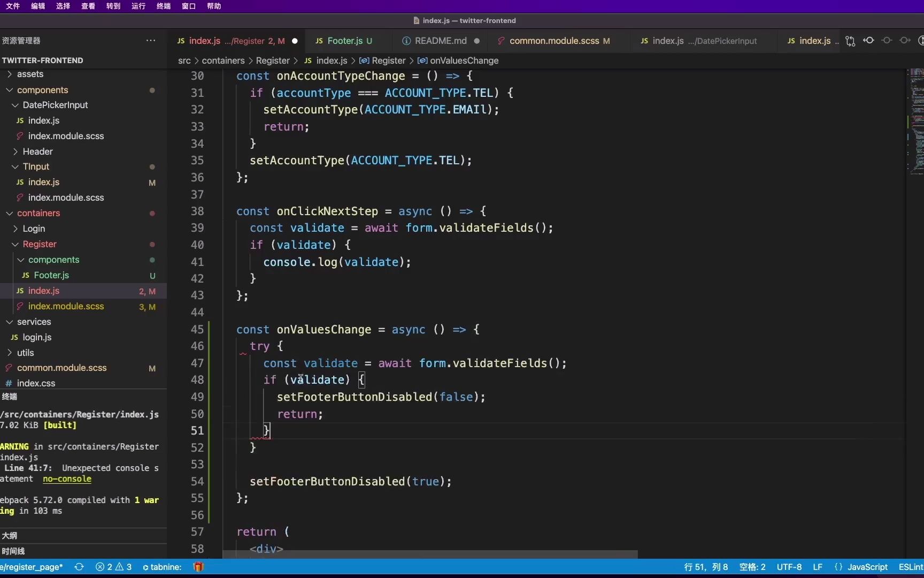
Task: Open the 查看 menu
Action: pos(88,6)
